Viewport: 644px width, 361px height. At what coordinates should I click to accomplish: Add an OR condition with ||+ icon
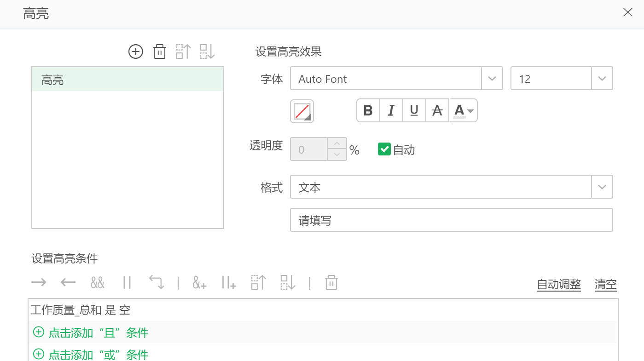229,282
